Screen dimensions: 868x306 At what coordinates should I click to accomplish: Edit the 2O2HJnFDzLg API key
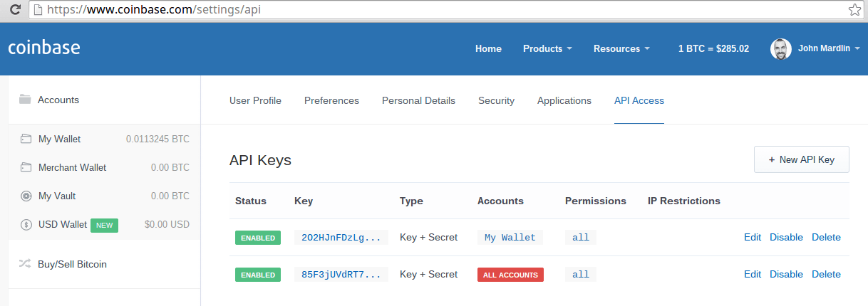pos(753,237)
